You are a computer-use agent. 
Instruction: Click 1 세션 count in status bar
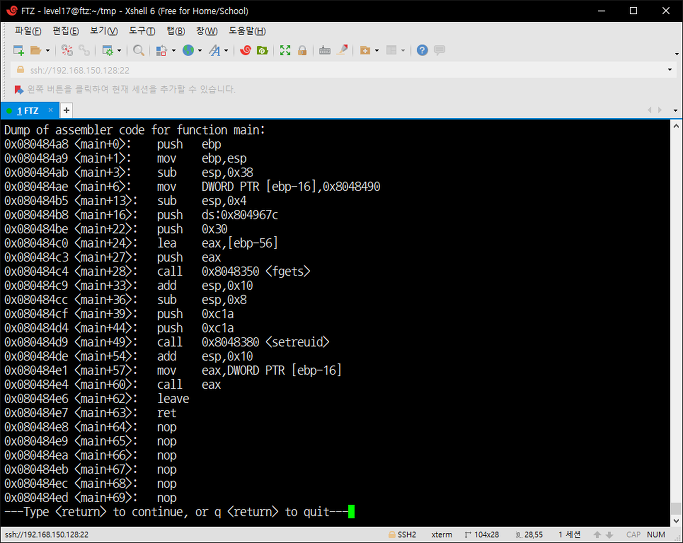(x=569, y=535)
